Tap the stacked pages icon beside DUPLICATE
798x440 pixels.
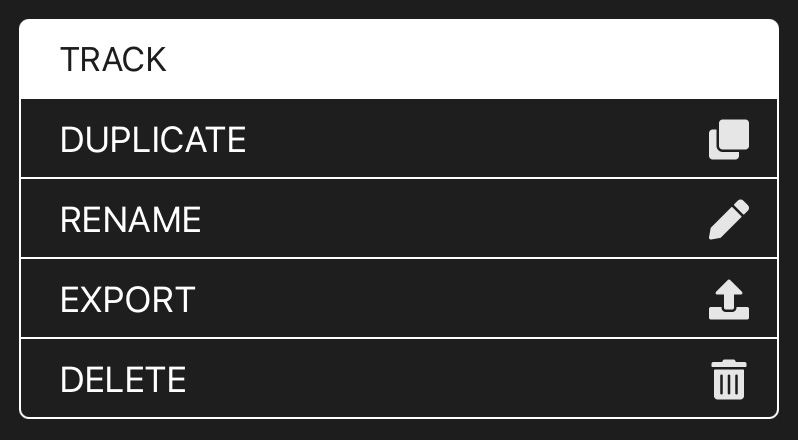[x=729, y=139]
